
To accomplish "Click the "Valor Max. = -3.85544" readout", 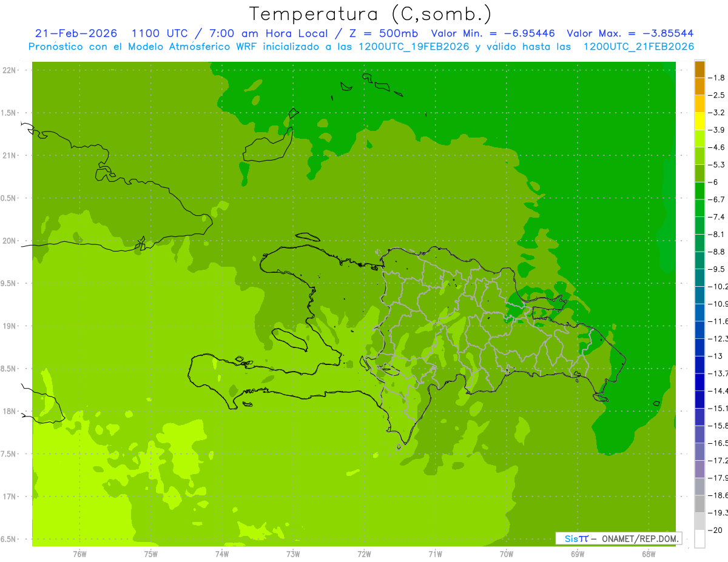I will pyautogui.click(x=630, y=33).
